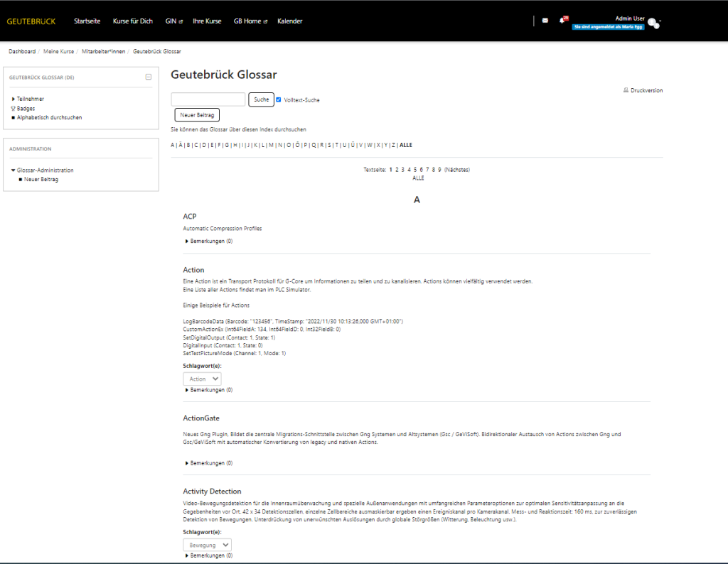The image size is (728, 564).
Task: Expand the Teilnehmer tree item
Action: tap(13, 99)
